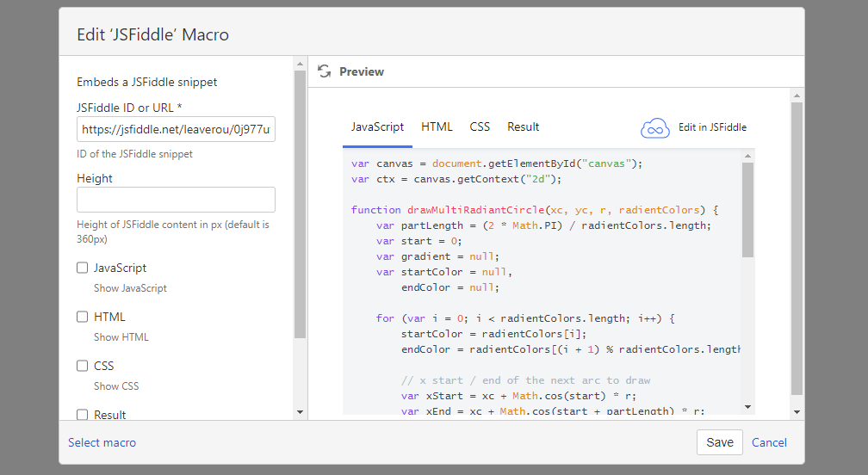Click 'Show CSS' description text
The image size is (868, 475).
[116, 386]
